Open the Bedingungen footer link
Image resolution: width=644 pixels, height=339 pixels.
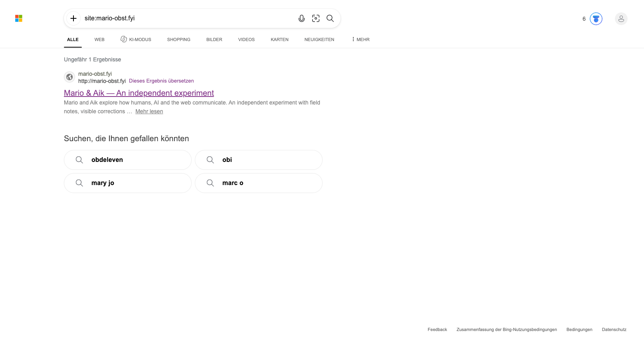coord(579,329)
